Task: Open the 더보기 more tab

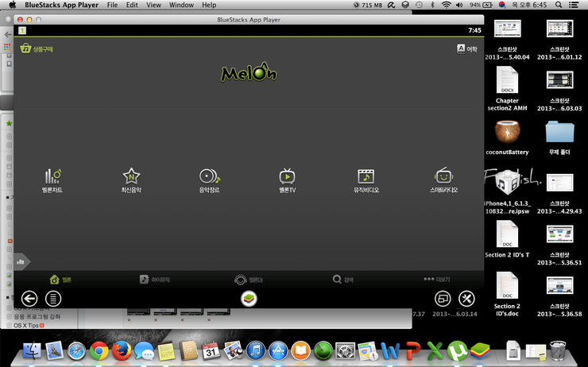Action: point(437,280)
